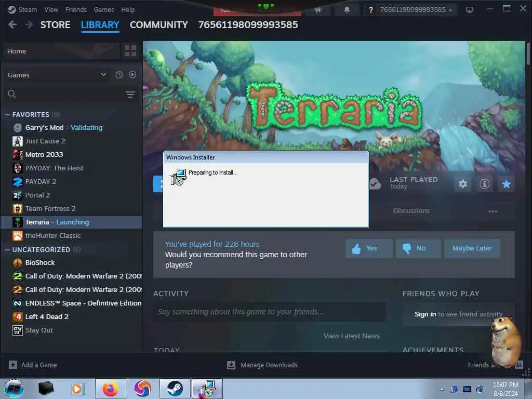Switch library to grid collections view
Screen dimensions: 532x399
coord(130,51)
